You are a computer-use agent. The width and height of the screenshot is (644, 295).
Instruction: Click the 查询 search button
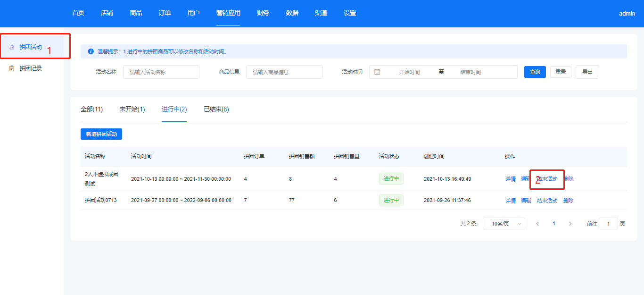tap(535, 72)
